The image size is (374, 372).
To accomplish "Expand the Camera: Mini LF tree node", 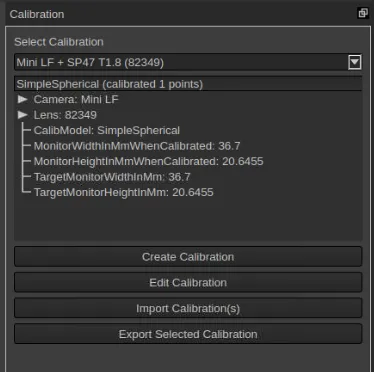I will pos(23,99).
